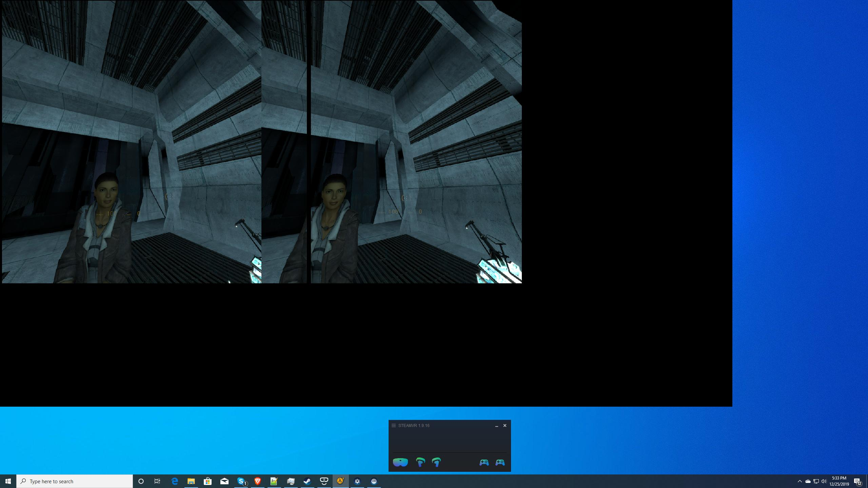Open Steam from the taskbar
868x488 pixels.
coord(307,481)
